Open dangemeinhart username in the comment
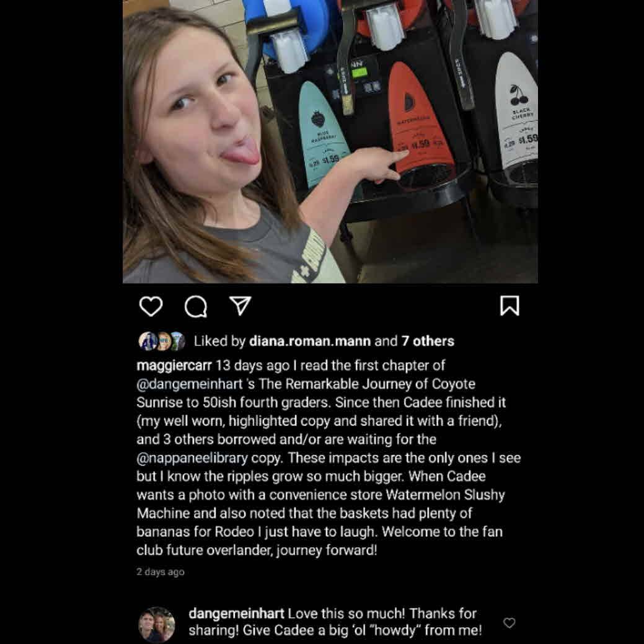Viewport: 644px width, 644px height. coord(236,614)
